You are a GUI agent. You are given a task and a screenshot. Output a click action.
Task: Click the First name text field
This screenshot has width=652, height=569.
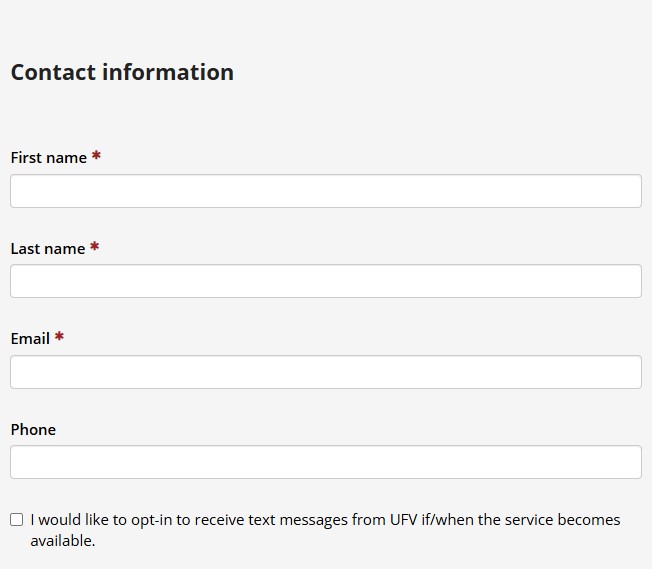pyautogui.click(x=325, y=191)
